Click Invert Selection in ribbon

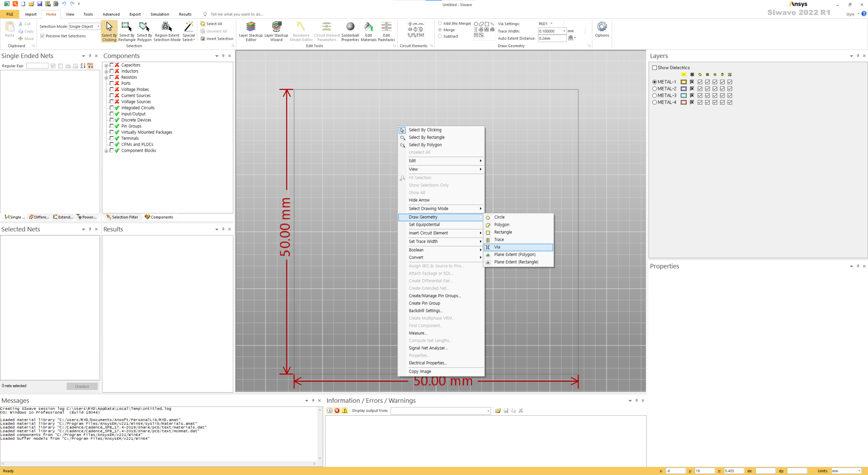[217, 39]
